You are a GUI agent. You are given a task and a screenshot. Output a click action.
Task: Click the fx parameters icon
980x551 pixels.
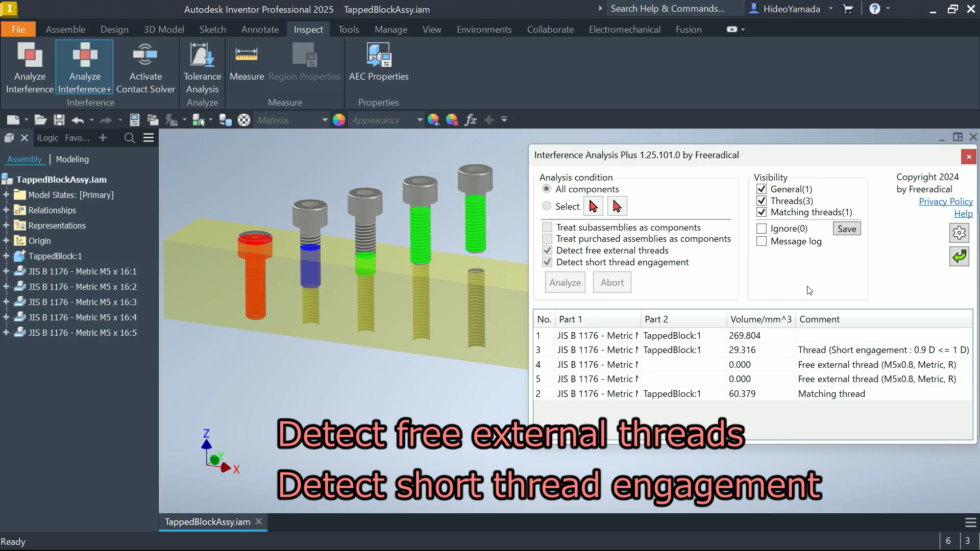click(x=471, y=120)
